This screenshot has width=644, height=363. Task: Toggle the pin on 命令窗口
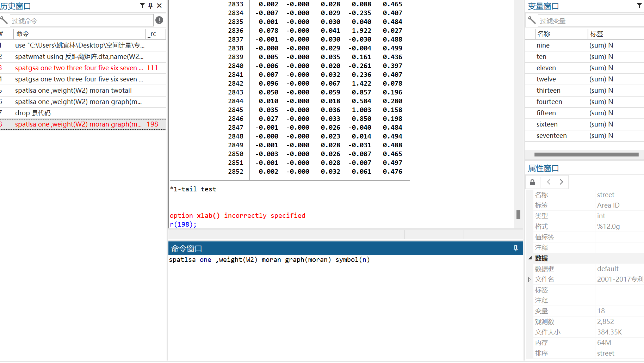point(515,248)
